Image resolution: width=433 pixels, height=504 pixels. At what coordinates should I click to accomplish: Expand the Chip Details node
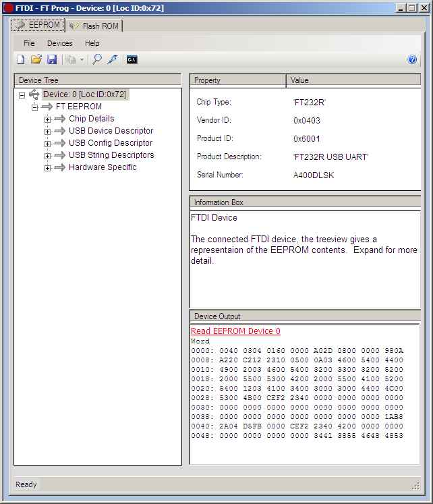coord(48,119)
